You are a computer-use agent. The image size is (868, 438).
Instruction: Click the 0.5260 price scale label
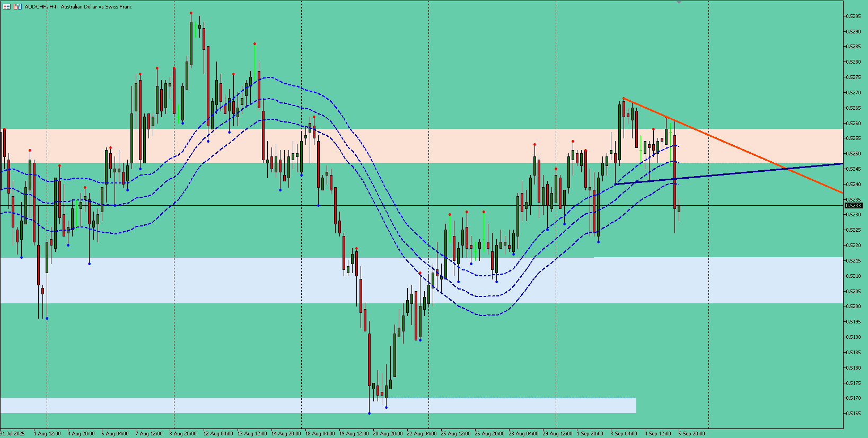[x=853, y=124]
